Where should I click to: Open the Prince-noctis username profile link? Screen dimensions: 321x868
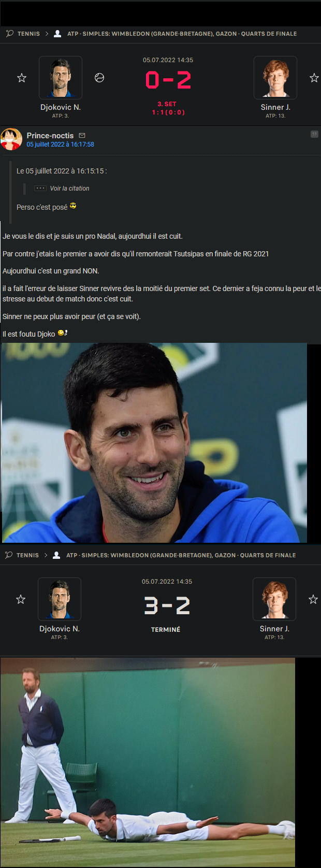50,136
